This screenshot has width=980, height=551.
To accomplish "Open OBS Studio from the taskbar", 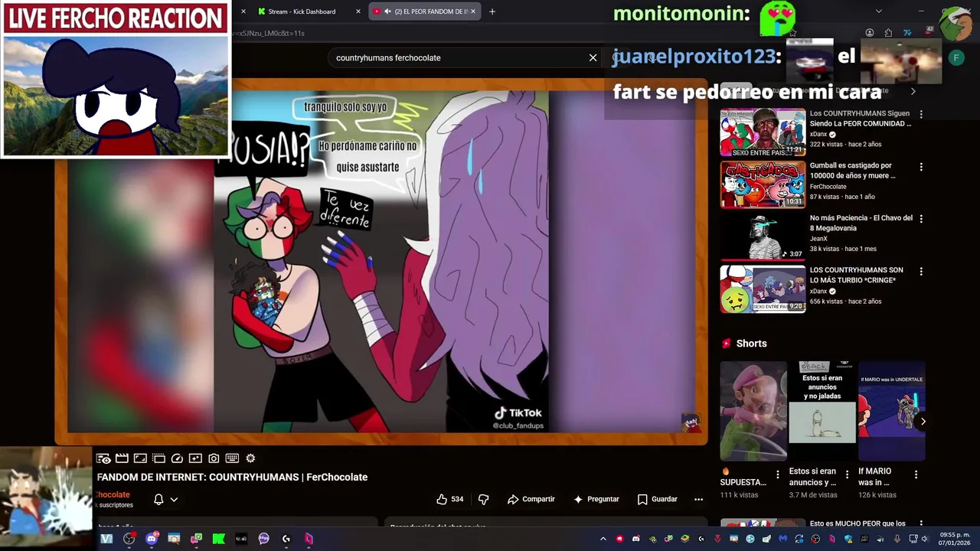I will (x=129, y=539).
